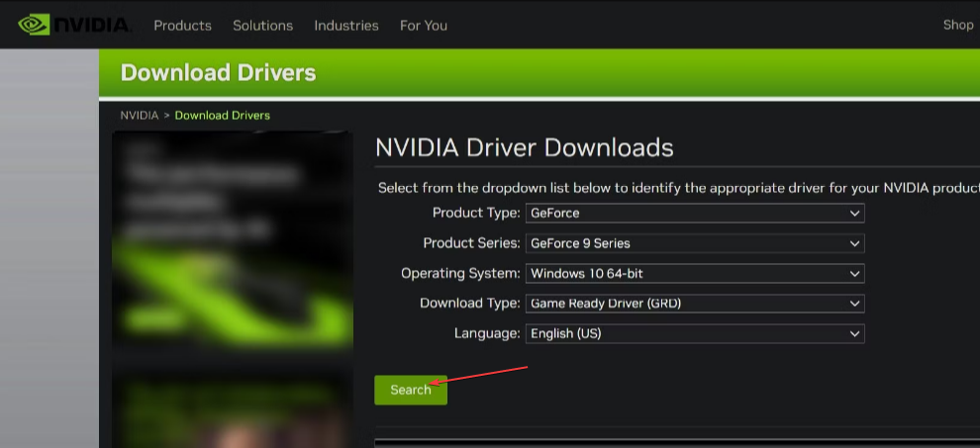
Task: Click the NVIDIA breadcrumb link
Action: (140, 116)
